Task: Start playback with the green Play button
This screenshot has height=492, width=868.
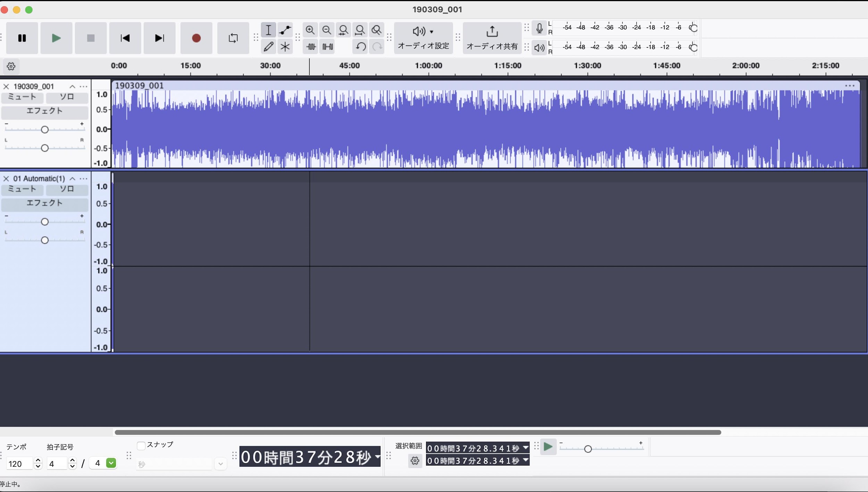Action: [x=56, y=38]
